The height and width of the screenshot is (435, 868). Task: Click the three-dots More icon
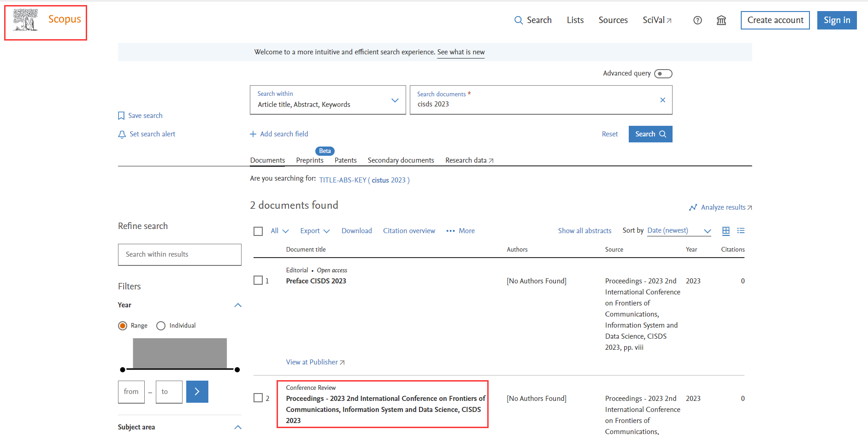point(450,231)
